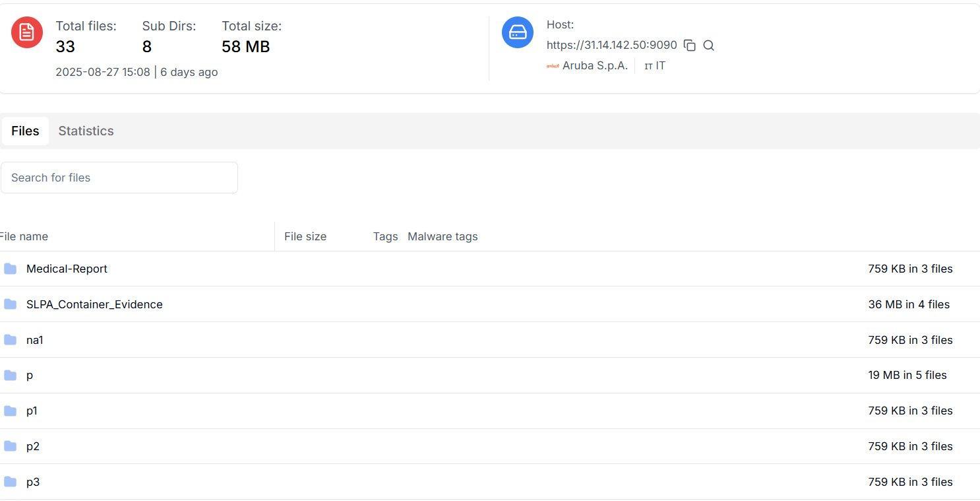The image size is (980, 501).
Task: Click the copy host URL icon
Action: tap(690, 46)
